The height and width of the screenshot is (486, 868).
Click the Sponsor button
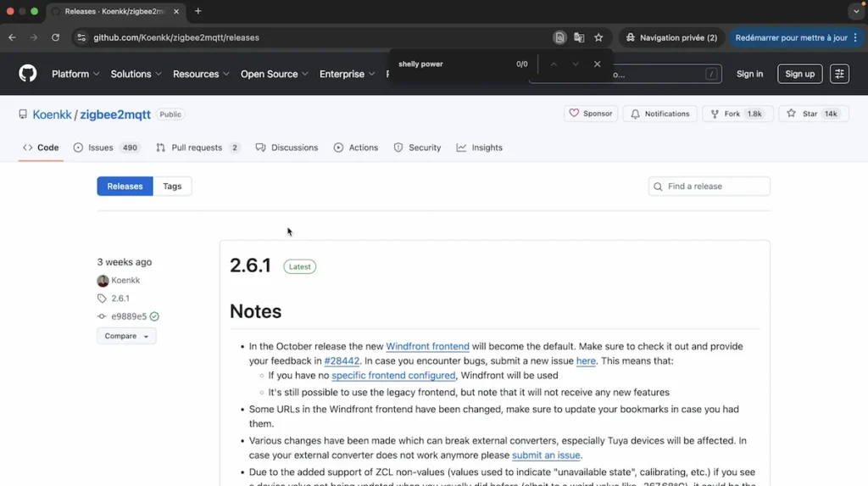(x=591, y=114)
